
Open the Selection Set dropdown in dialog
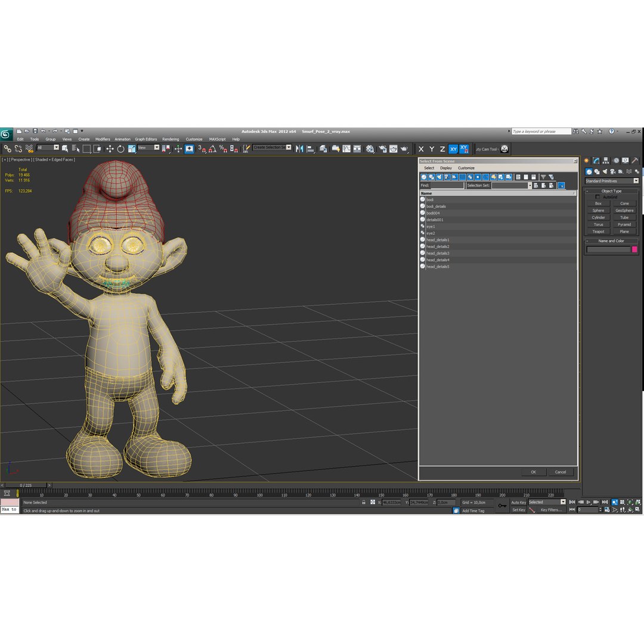tap(512, 185)
